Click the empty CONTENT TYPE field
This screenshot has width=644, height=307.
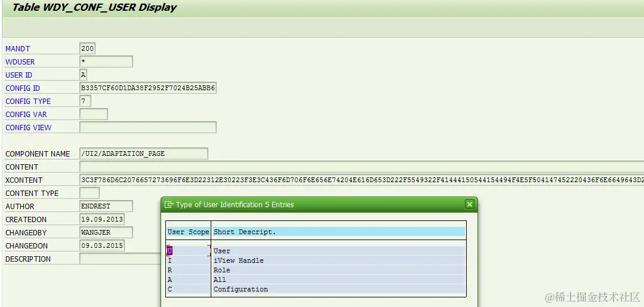pyautogui.click(x=90, y=193)
